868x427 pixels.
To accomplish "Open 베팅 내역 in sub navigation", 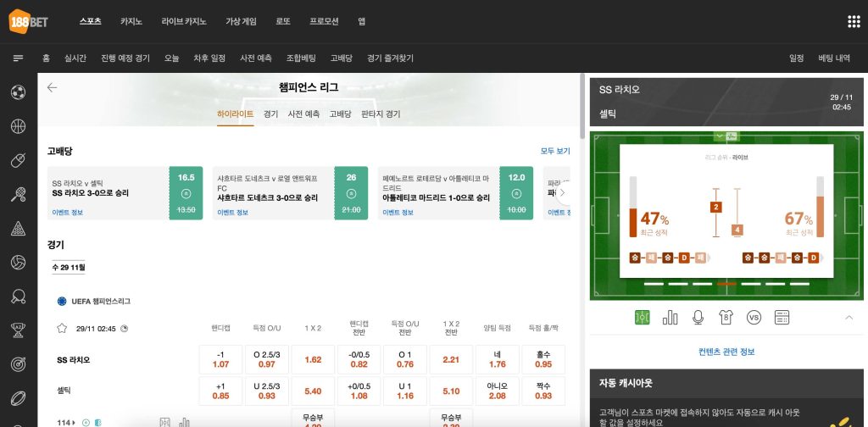I will (834, 58).
